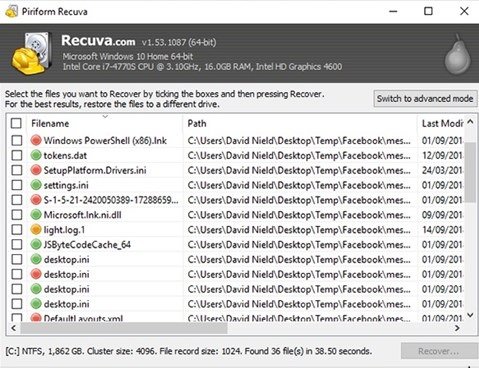Viewport: 479px width, 368px height.
Task: Select the S-1-5-21-2420050389 file row
Action: pyautogui.click(x=235, y=200)
